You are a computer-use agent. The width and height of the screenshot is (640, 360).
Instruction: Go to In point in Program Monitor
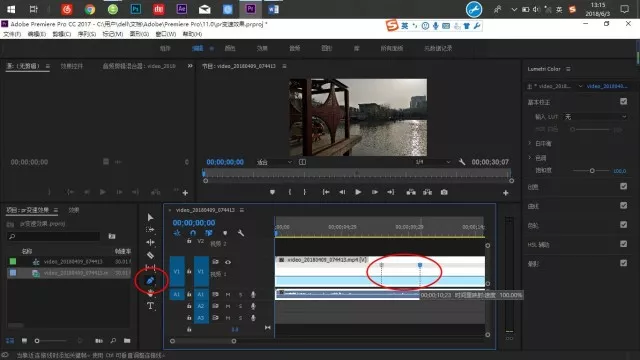[x=326, y=192]
